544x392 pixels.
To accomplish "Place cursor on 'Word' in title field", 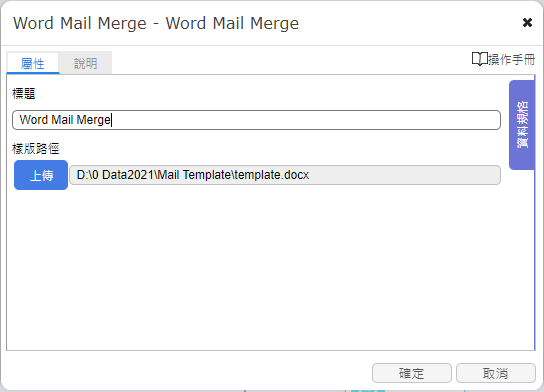I will click(x=34, y=120).
